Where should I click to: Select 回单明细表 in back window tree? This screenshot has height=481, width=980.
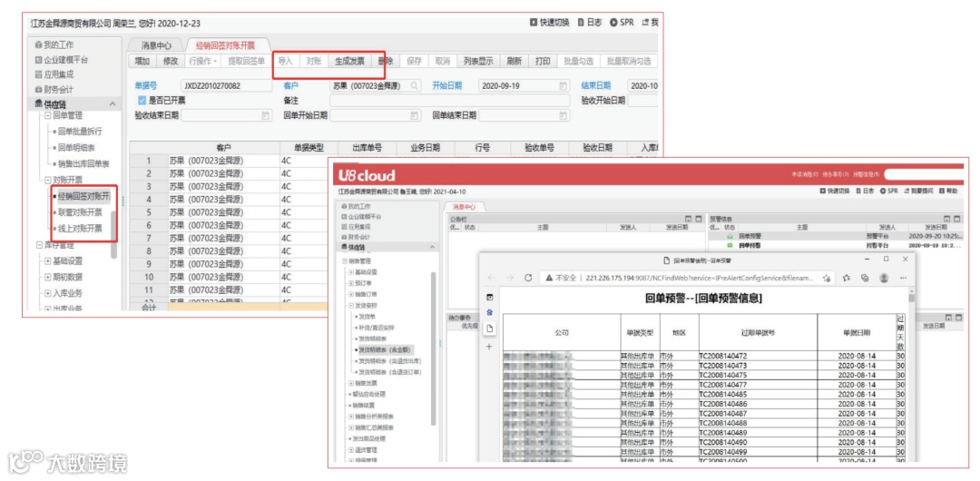[x=76, y=148]
